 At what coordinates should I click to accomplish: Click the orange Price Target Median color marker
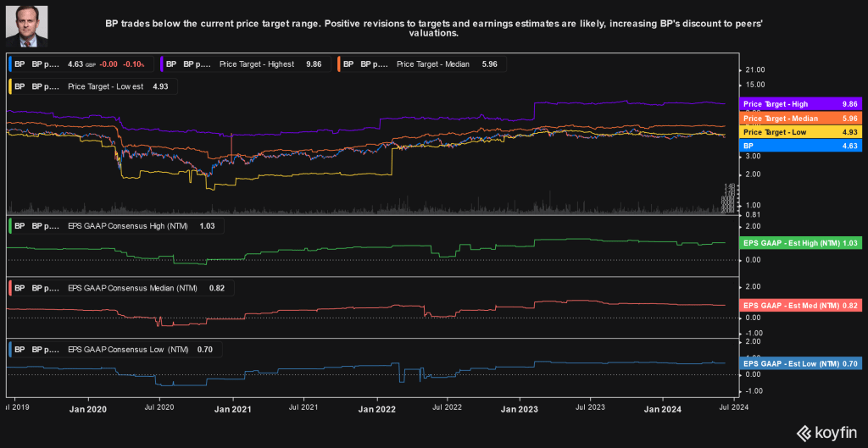[x=339, y=64]
